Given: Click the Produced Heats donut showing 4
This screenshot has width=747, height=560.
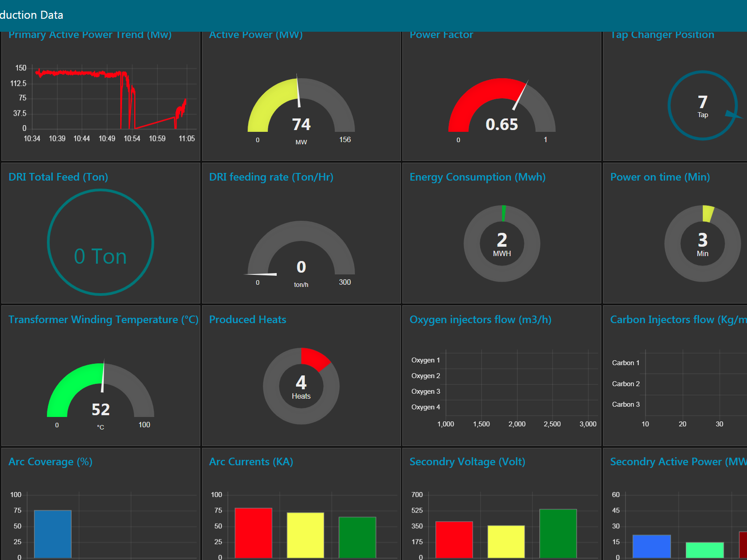Looking at the screenshot, I should pyautogui.click(x=301, y=385).
